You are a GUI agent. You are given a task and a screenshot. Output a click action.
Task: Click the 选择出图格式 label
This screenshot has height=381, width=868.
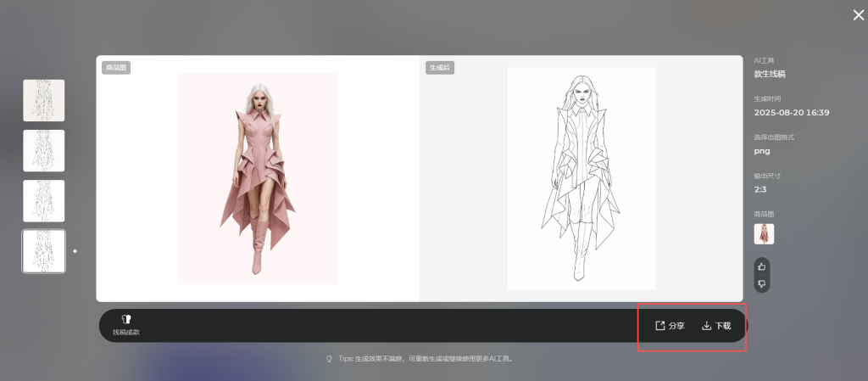[774, 137]
